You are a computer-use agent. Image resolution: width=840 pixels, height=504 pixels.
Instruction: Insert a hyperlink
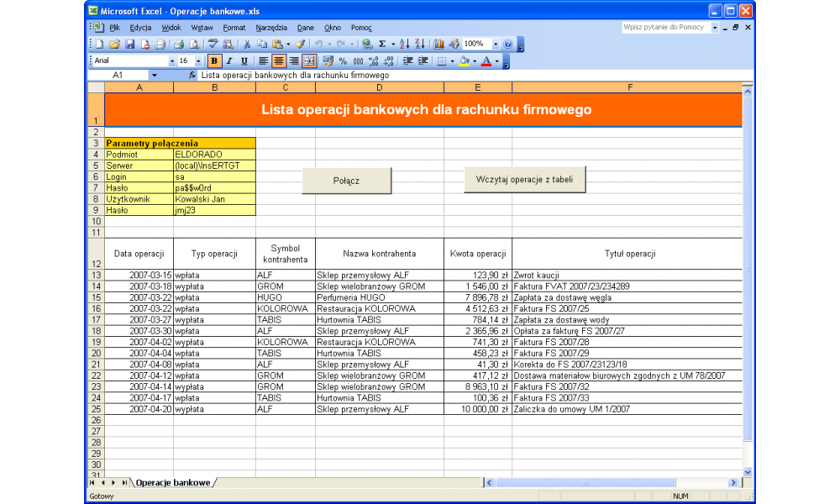point(367,45)
